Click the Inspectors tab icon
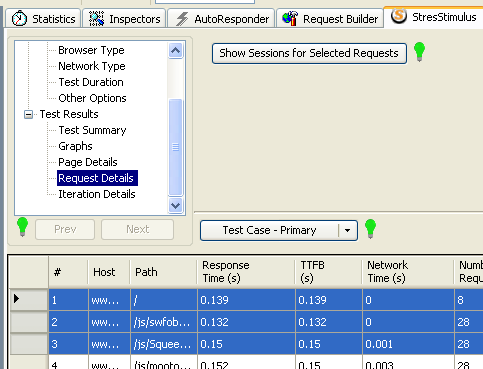This screenshot has width=483, height=369. (x=97, y=19)
